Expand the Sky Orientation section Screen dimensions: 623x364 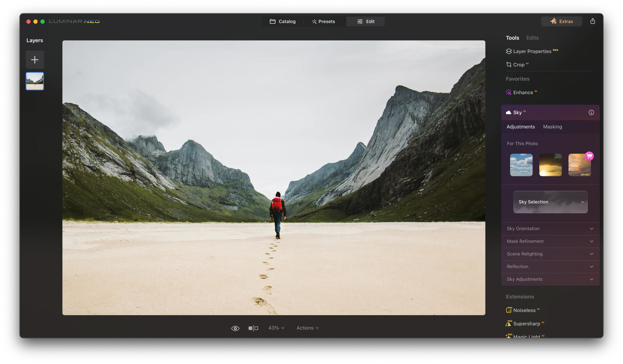click(x=550, y=229)
